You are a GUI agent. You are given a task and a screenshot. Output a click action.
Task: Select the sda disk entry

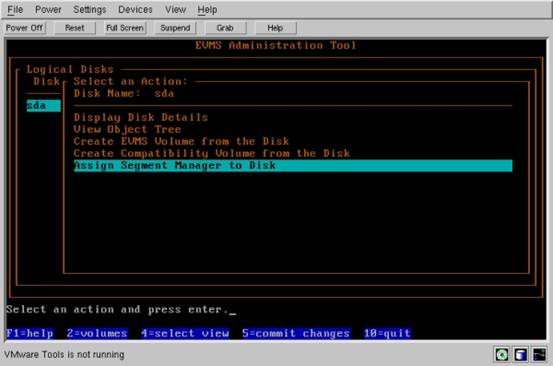point(44,105)
